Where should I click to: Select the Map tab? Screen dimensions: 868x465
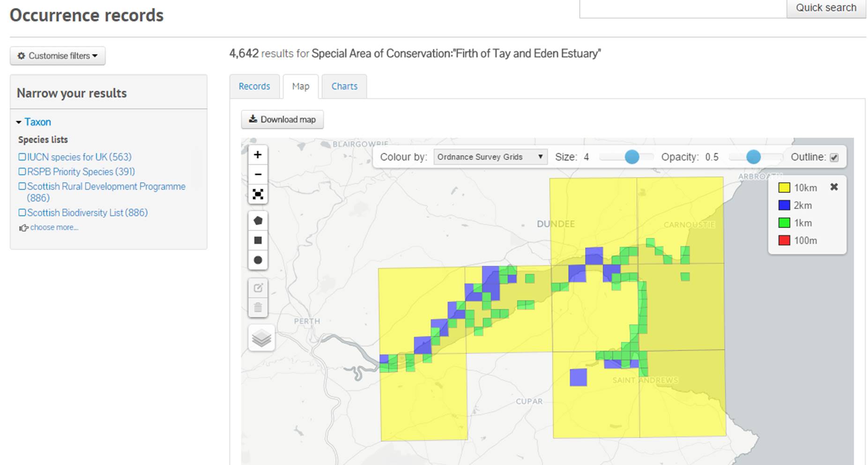coord(301,86)
